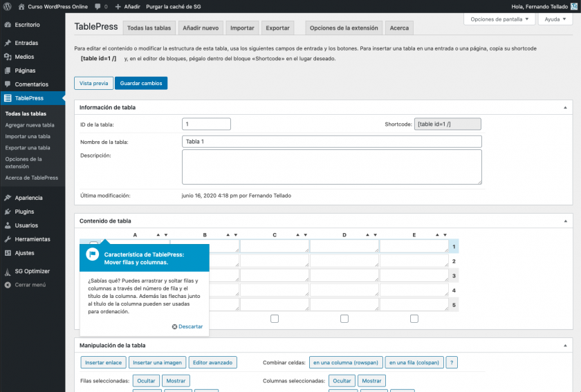Tick the checkbox under column E

click(414, 319)
